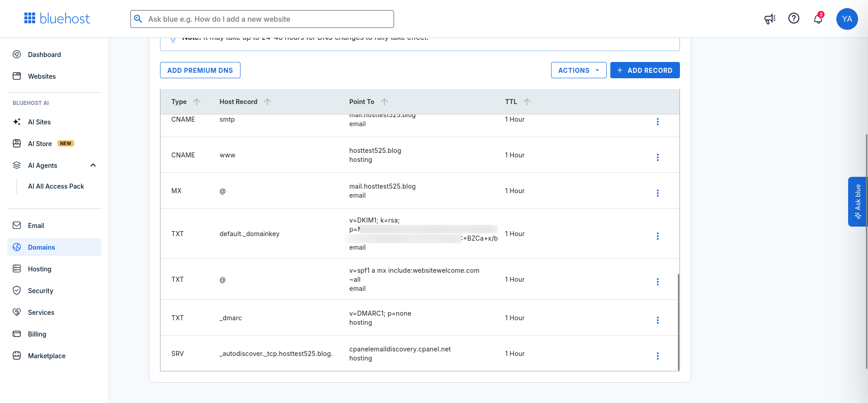The image size is (868, 403).
Task: Open Email in the sidebar
Action: (54, 225)
